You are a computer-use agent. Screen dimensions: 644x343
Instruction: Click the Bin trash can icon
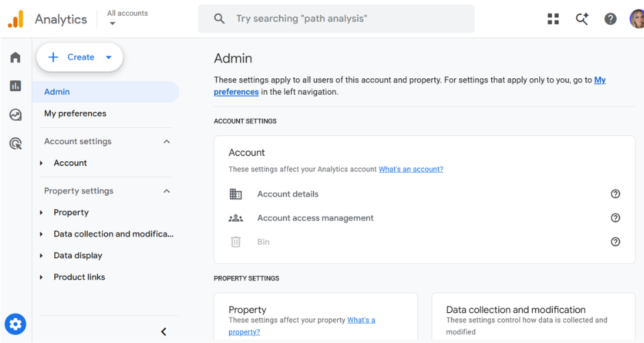(236, 242)
